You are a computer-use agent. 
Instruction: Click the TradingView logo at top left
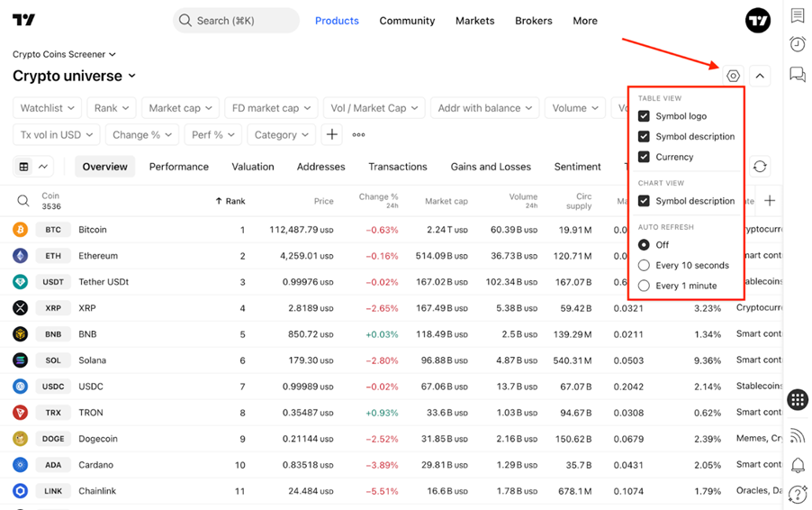[23, 20]
